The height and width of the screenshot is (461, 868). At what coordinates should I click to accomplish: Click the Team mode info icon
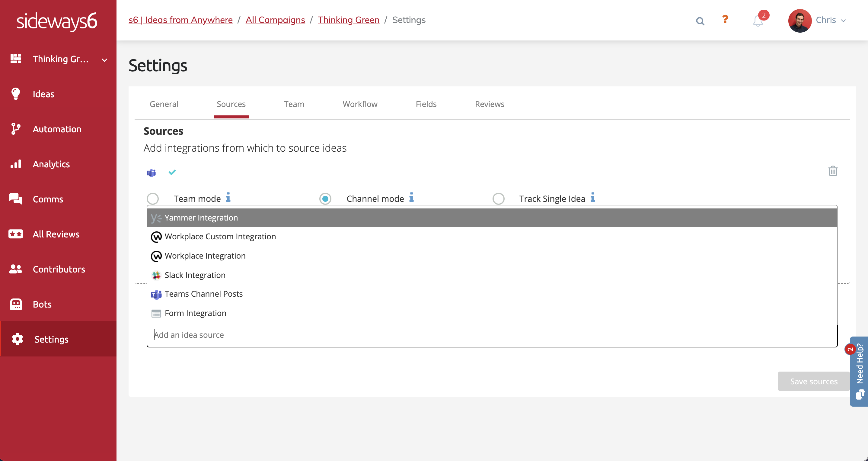tap(228, 197)
